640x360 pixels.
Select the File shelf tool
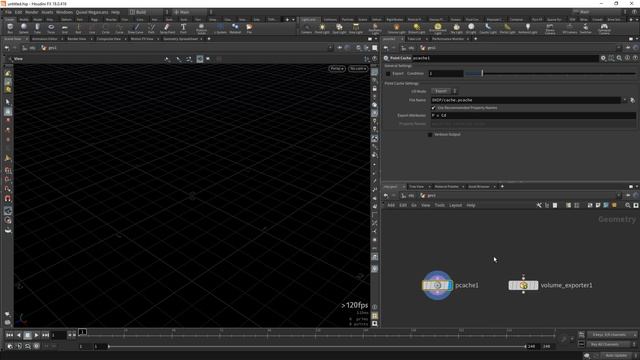point(249,28)
